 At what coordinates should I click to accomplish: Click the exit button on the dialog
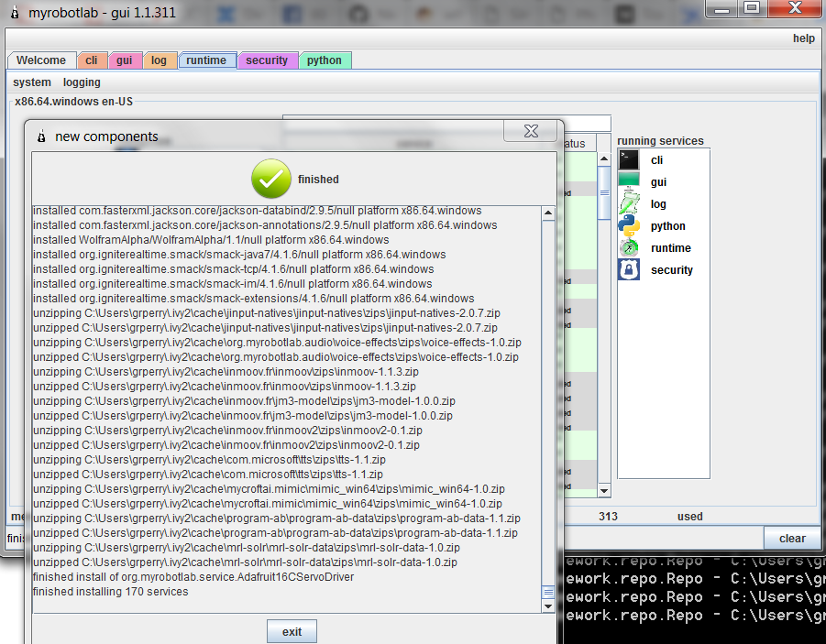[x=292, y=630]
